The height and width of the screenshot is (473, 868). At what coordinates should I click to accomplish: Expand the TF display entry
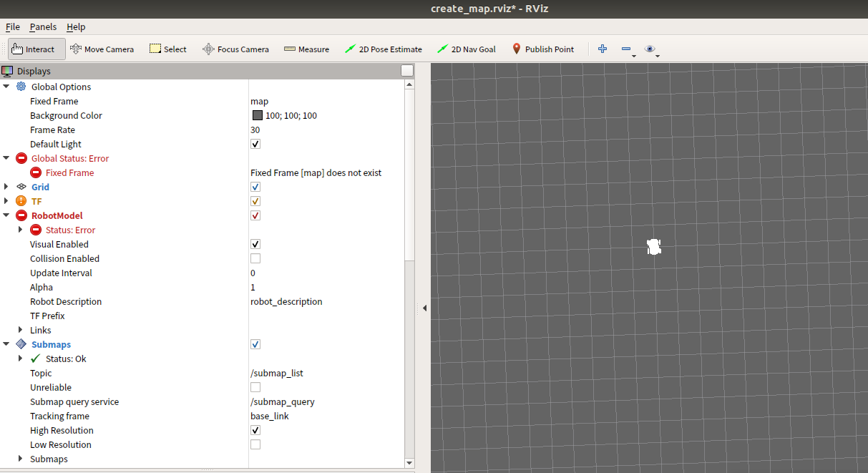6,201
